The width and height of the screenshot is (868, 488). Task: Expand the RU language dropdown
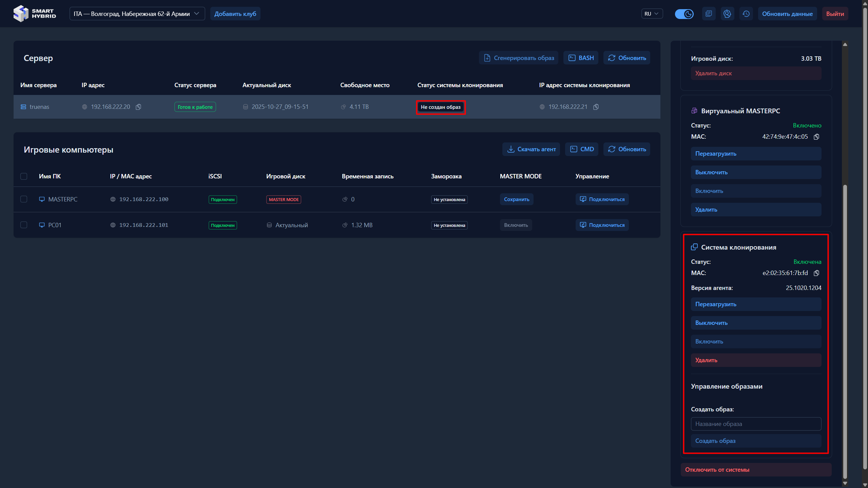click(651, 14)
